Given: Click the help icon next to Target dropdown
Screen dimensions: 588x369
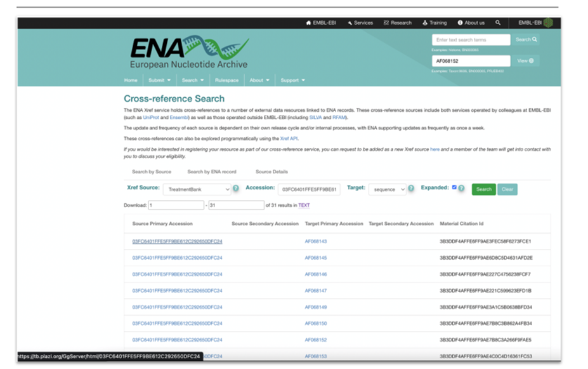Looking at the screenshot, I should [411, 188].
